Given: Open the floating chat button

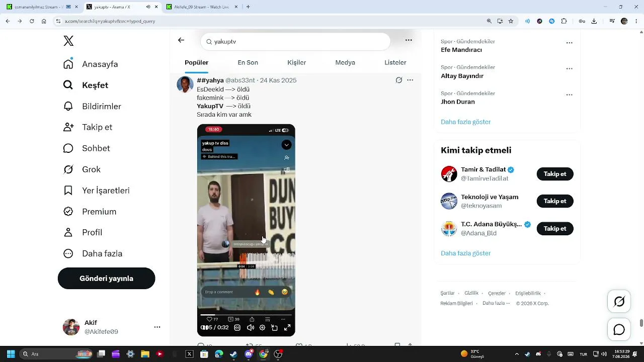Looking at the screenshot, I should (x=619, y=330).
